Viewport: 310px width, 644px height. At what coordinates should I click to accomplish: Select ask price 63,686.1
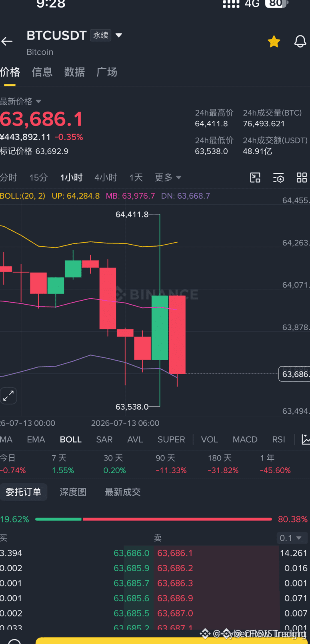[x=175, y=553]
